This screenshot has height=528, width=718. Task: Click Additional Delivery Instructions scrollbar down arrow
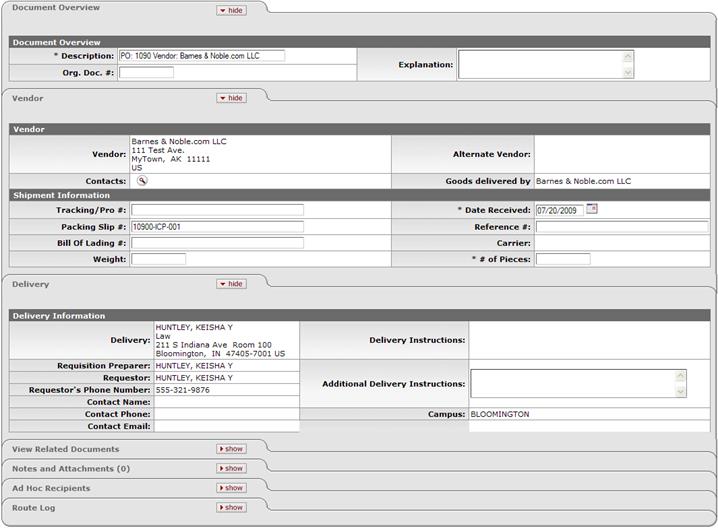[x=680, y=392]
